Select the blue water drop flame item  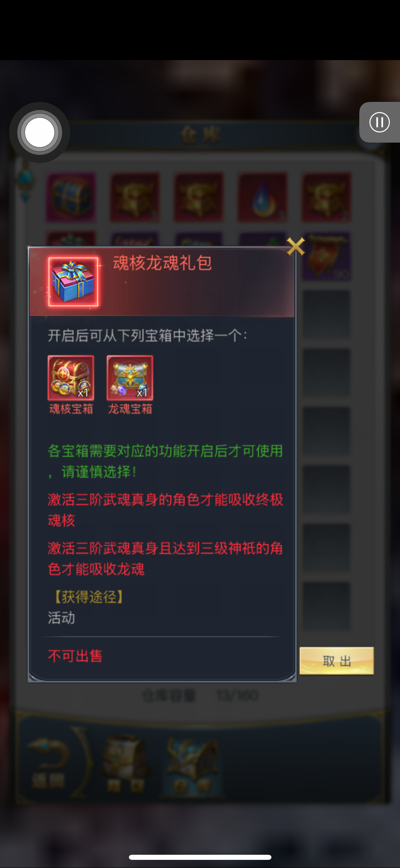point(262,197)
